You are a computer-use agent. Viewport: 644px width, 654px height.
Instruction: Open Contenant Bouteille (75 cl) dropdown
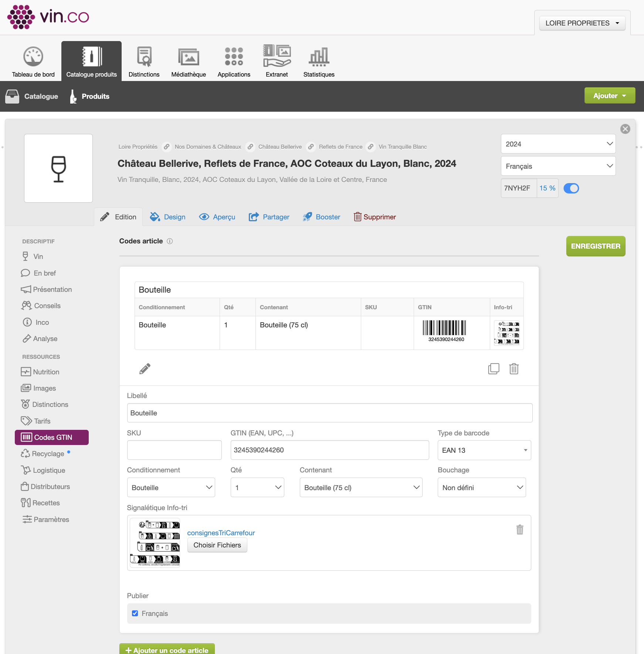coord(361,488)
